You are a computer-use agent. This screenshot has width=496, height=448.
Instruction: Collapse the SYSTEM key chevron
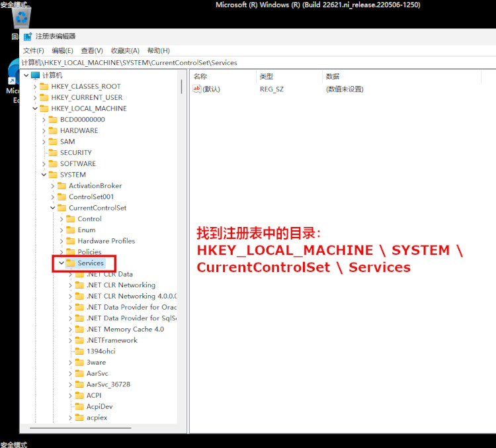(x=44, y=175)
